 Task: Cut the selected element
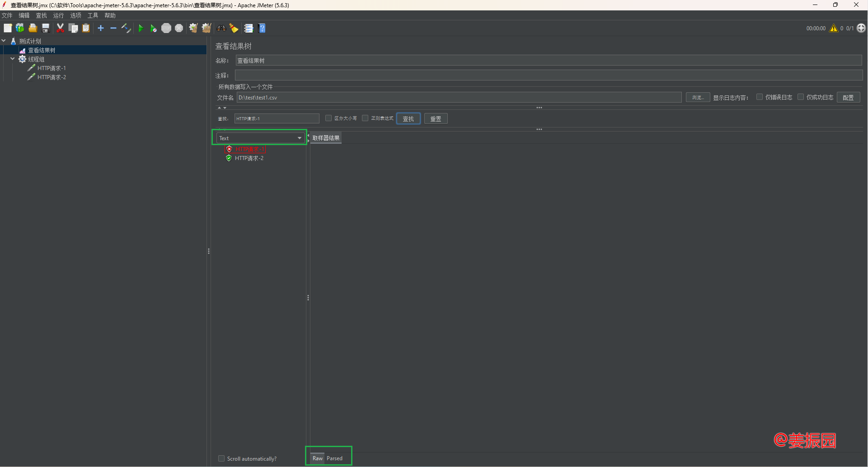60,28
